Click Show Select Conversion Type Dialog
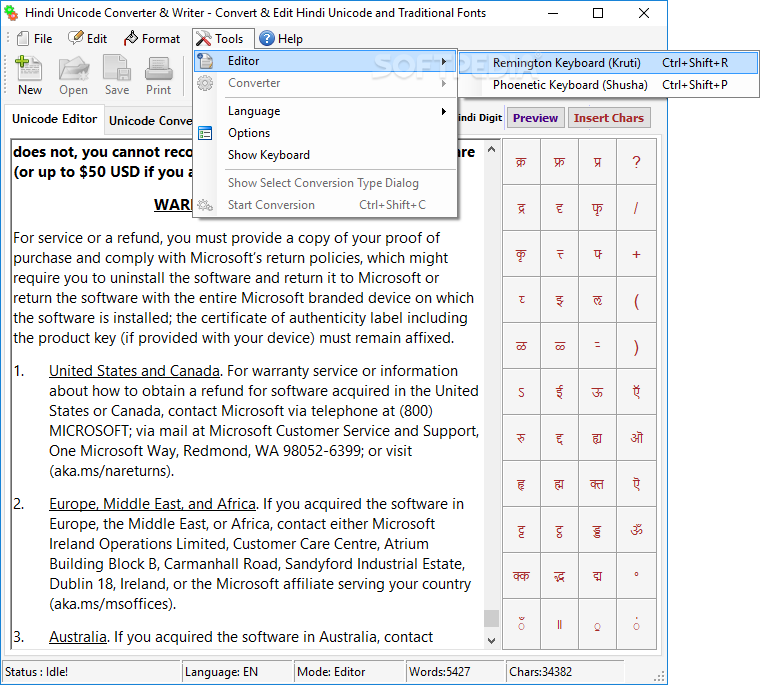This screenshot has width=760, height=685. pos(323,183)
